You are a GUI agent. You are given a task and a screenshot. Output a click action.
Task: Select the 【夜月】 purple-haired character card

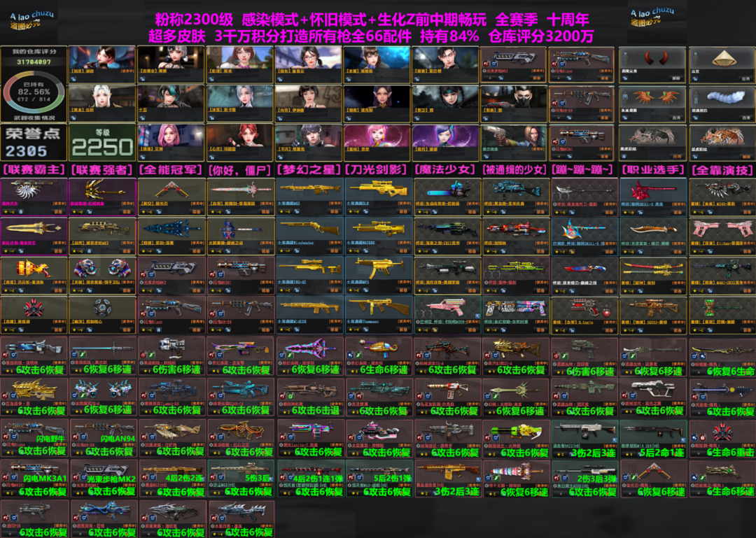[x=445, y=143]
